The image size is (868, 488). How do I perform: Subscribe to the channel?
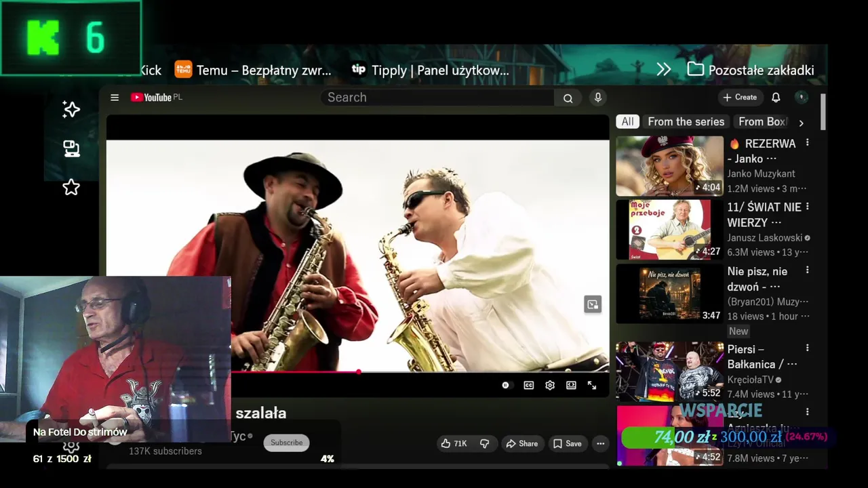tap(287, 443)
